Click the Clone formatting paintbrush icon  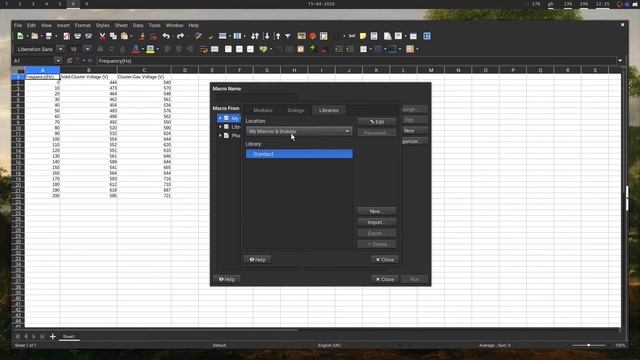click(142, 36)
